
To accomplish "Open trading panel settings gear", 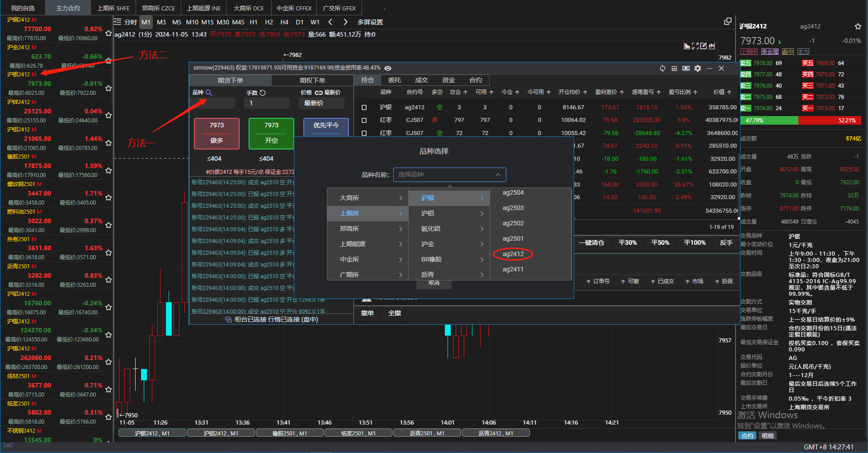I will point(698,68).
